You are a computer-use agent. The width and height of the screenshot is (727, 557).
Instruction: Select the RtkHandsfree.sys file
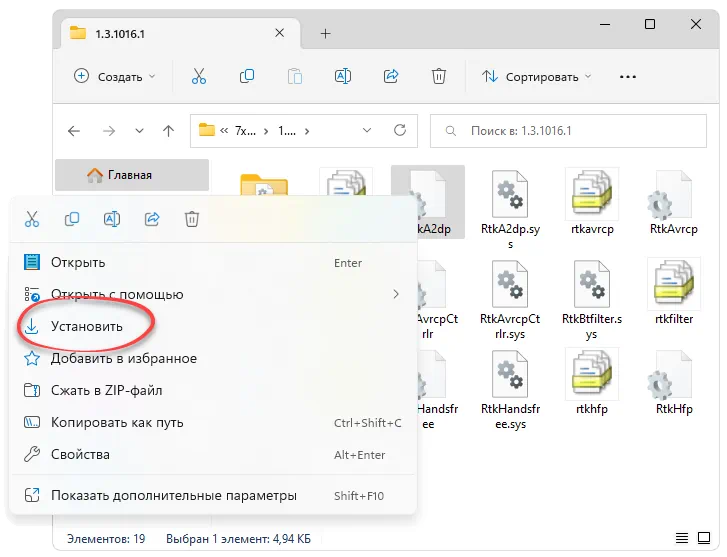coord(510,390)
